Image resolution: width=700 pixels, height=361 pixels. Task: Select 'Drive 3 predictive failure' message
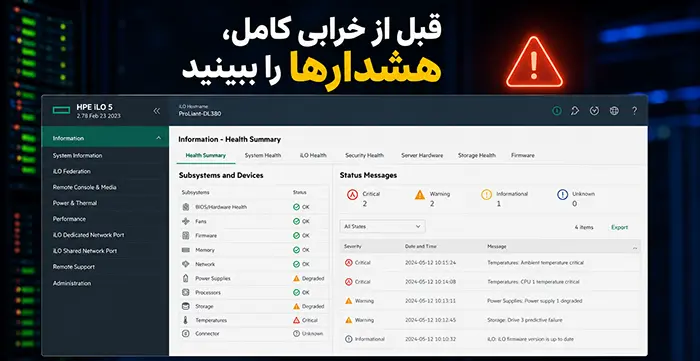click(x=525, y=320)
